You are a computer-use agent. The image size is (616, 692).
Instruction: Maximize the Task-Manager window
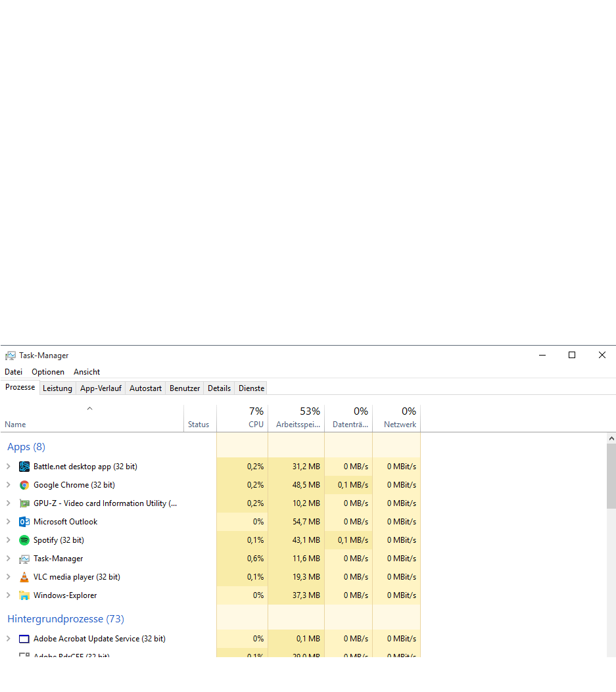(572, 355)
